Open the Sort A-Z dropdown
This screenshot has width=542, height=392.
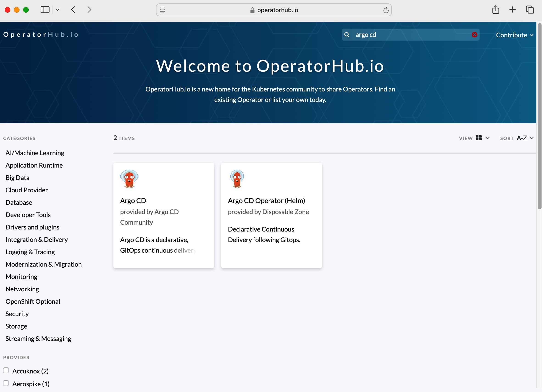click(x=525, y=138)
